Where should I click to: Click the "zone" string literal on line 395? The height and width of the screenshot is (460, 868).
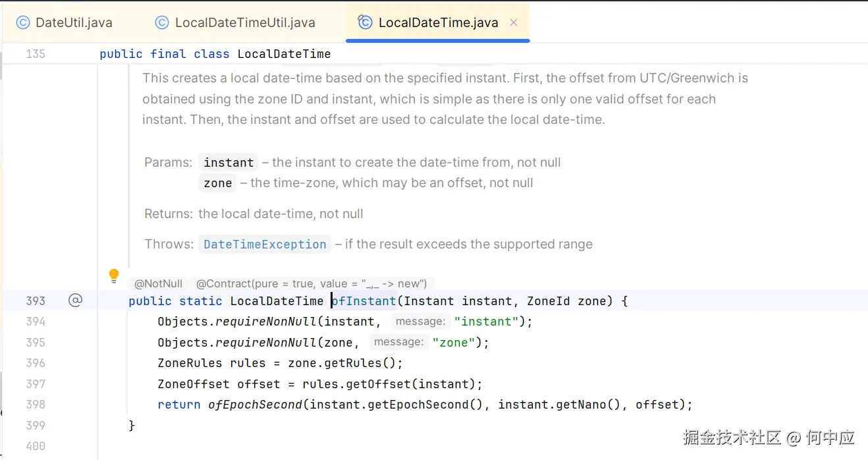click(x=454, y=343)
